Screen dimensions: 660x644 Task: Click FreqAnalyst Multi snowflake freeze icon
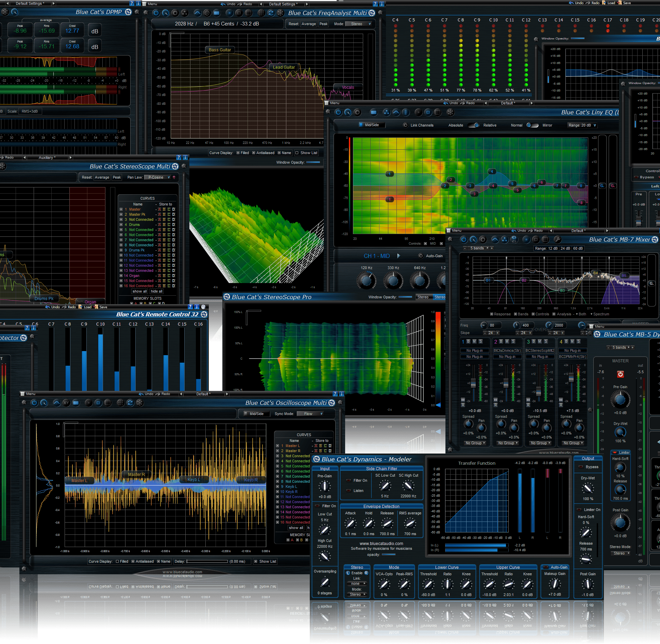(x=280, y=13)
